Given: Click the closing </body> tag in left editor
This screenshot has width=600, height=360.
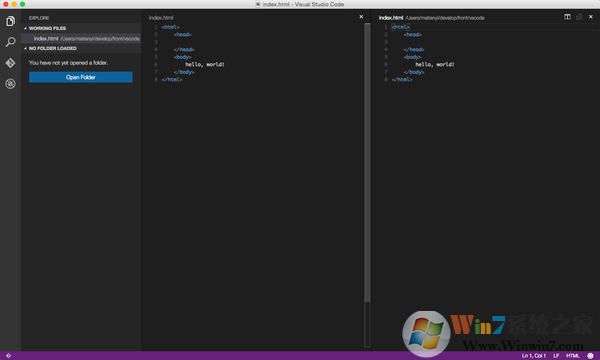Looking at the screenshot, I should (184, 72).
